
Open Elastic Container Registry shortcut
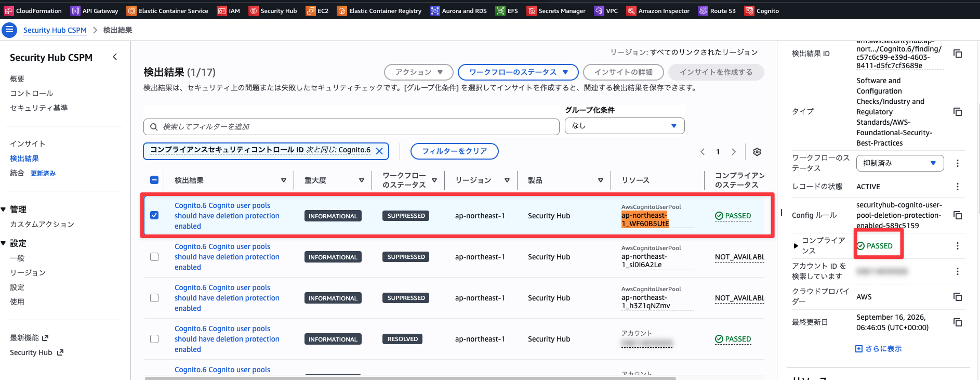tap(379, 11)
